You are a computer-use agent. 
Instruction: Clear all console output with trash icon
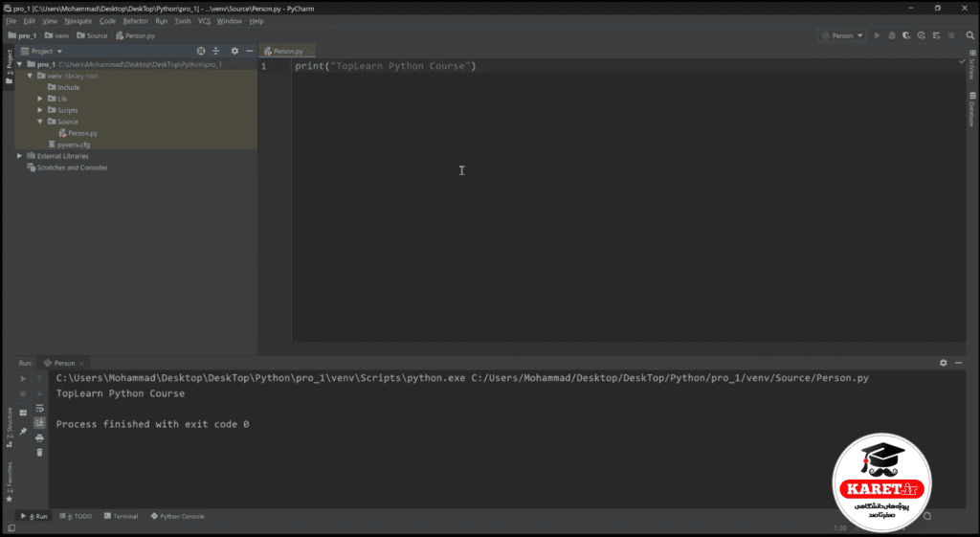[x=39, y=453]
